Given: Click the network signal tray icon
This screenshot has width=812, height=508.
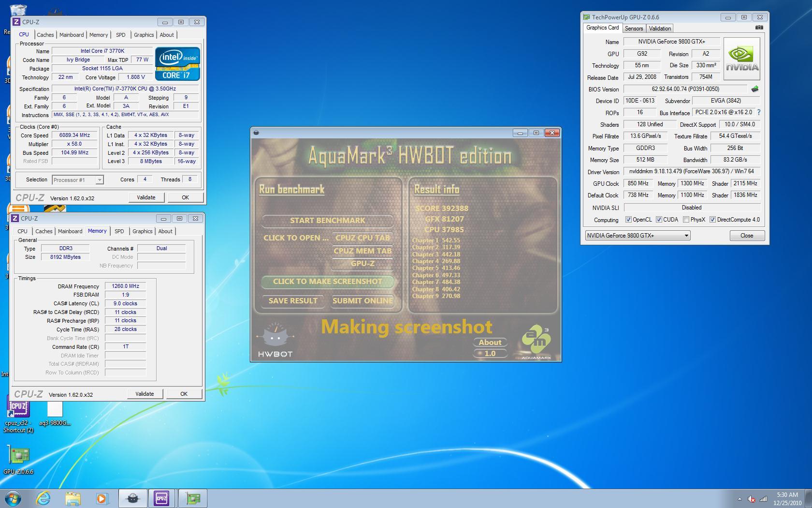Looking at the screenshot, I should click(x=763, y=499).
